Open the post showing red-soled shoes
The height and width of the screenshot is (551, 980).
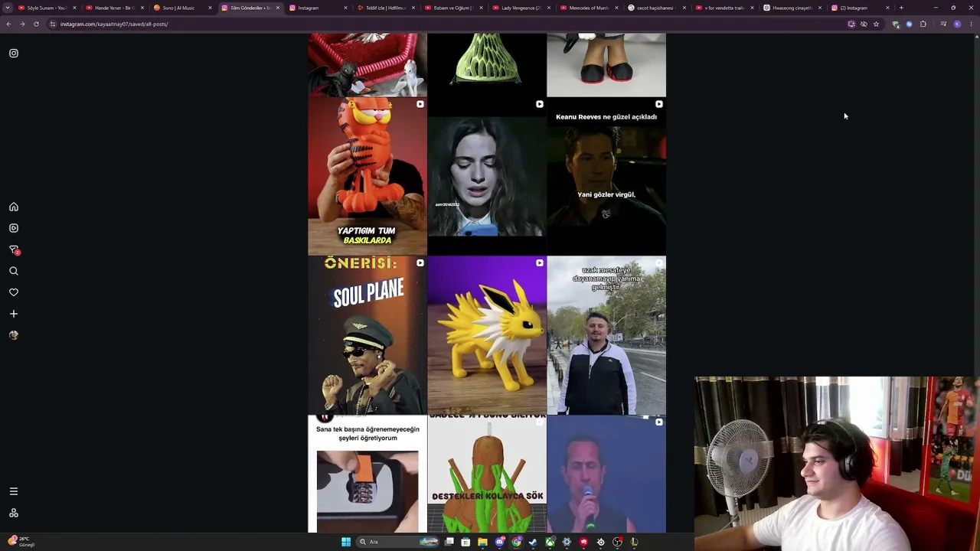pos(606,65)
